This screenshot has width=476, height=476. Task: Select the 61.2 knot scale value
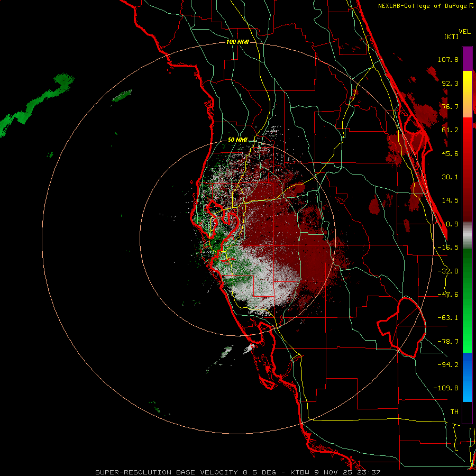click(x=450, y=130)
